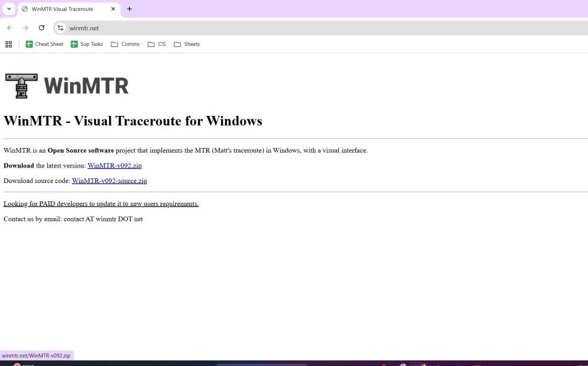Image resolution: width=588 pixels, height=366 pixels.
Task: Expand the Sheets bookmark folder
Action: point(187,44)
